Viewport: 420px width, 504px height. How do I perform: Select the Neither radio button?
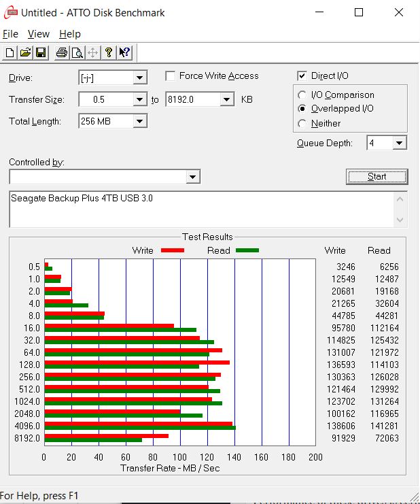(302, 123)
